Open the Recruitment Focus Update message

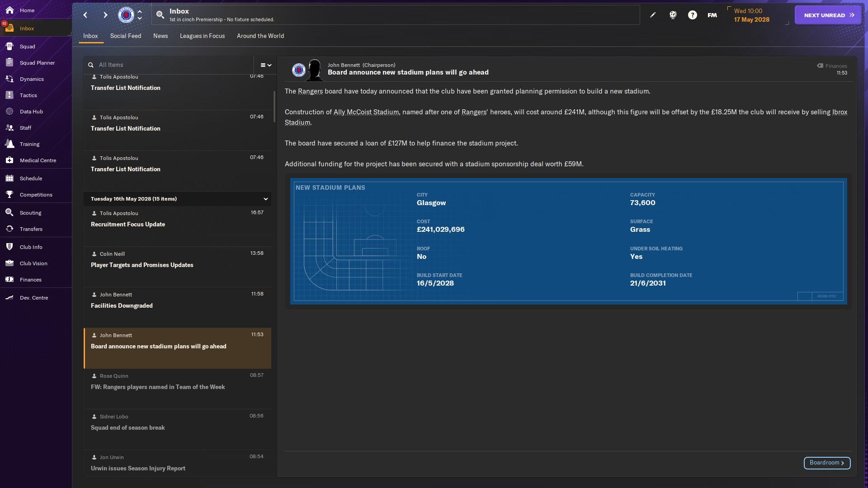tap(177, 226)
